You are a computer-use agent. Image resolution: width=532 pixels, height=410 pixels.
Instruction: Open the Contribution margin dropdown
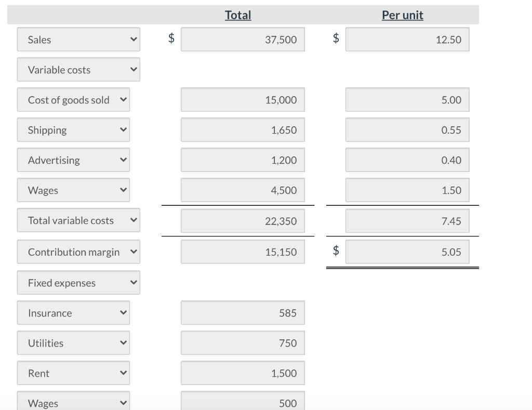[x=78, y=252]
